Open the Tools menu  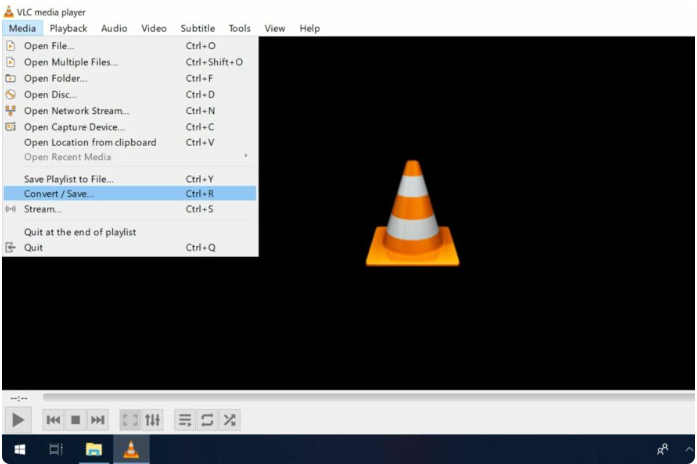click(x=239, y=28)
